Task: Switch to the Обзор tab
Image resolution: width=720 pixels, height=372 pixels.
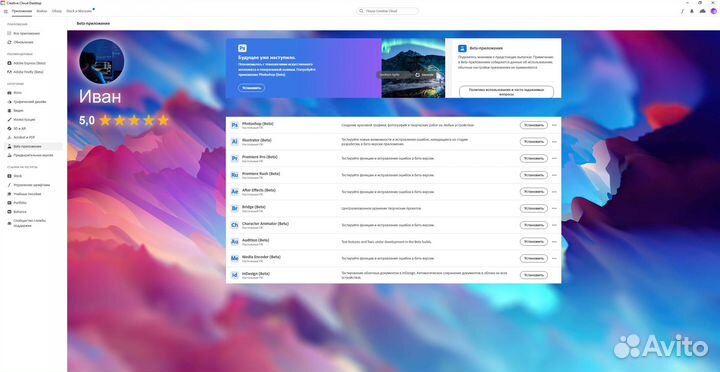Action: pyautogui.click(x=56, y=11)
